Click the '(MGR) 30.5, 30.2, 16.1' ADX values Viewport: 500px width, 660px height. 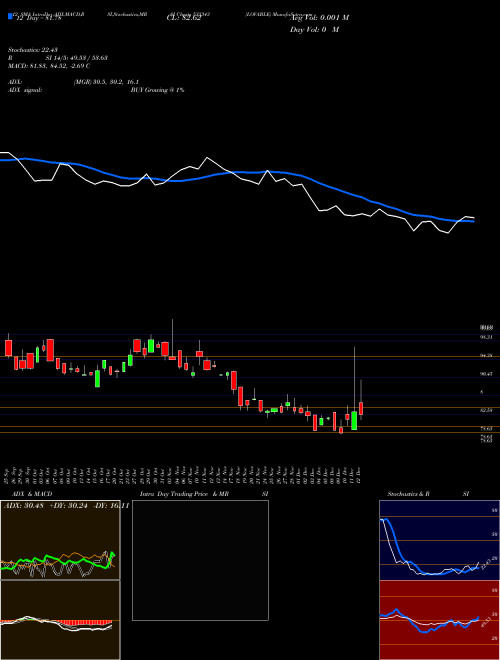(106, 82)
